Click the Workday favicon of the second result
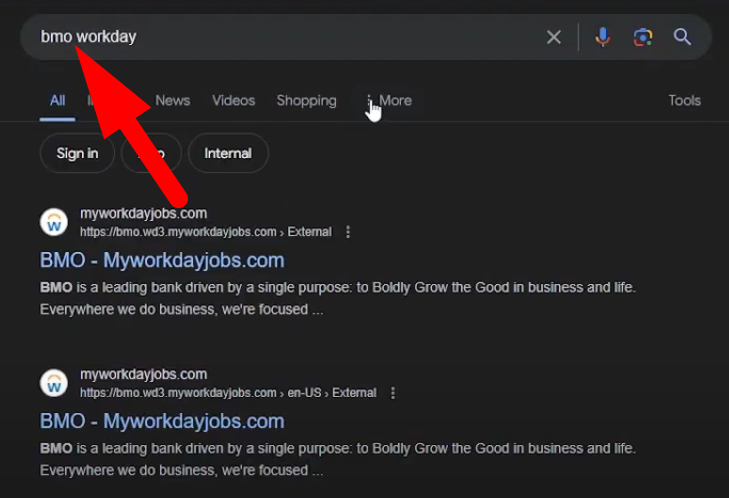This screenshot has width=729, height=498. click(x=54, y=383)
